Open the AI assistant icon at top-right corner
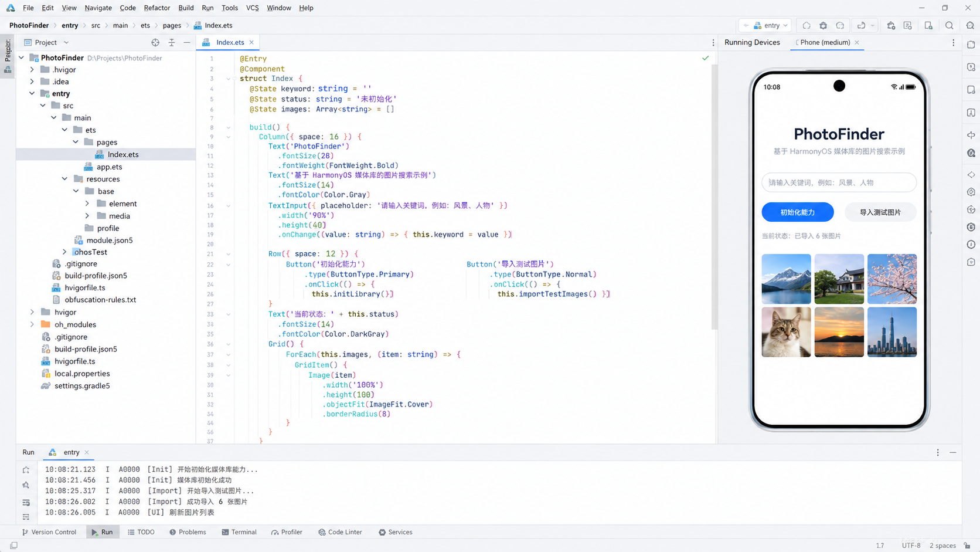This screenshot has width=980, height=552. 971,26
